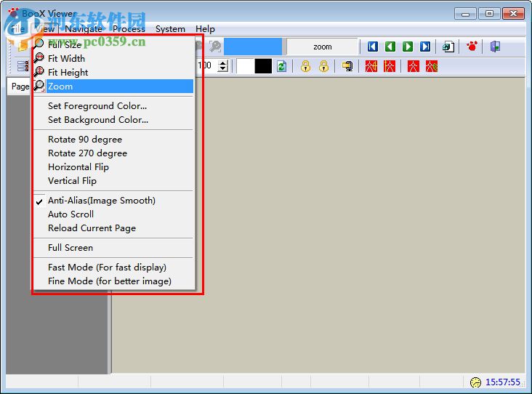Jump to the last page button
Image resolution: width=532 pixels, height=394 pixels.
click(x=425, y=47)
